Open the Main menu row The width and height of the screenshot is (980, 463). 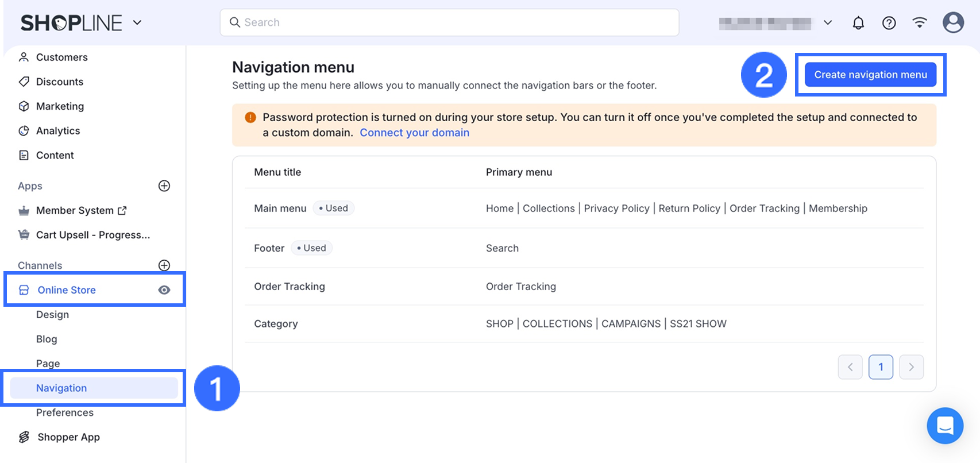point(280,209)
